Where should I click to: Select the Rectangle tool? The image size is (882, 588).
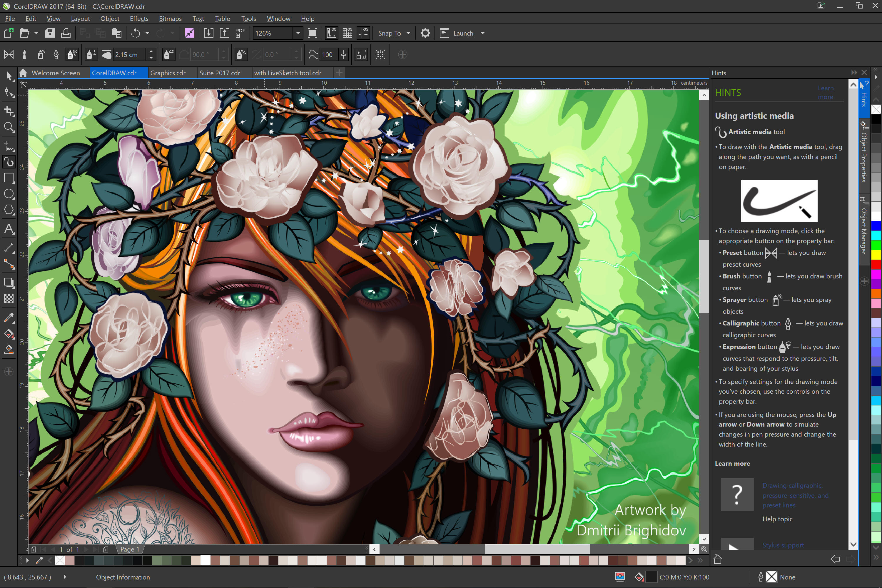point(9,178)
